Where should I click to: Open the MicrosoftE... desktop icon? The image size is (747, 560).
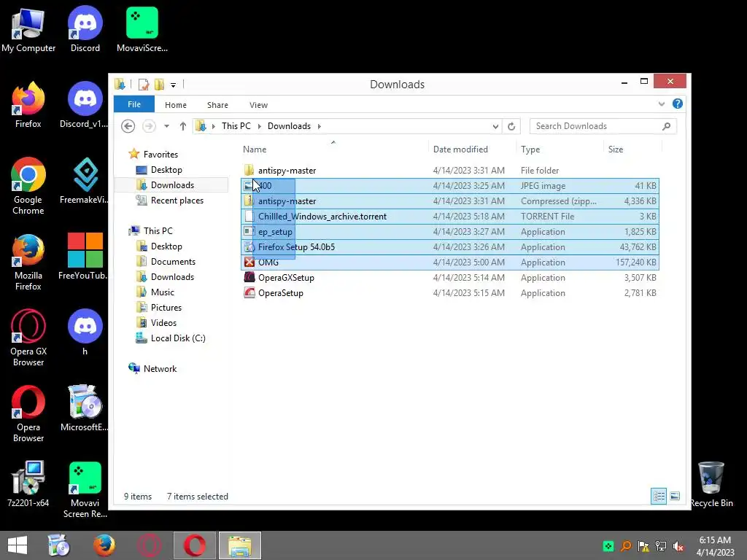(85, 408)
